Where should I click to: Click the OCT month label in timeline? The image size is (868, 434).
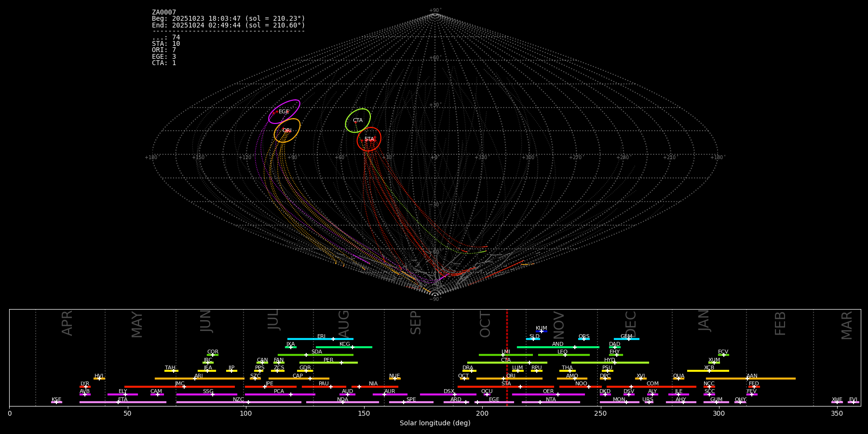tap(485, 324)
